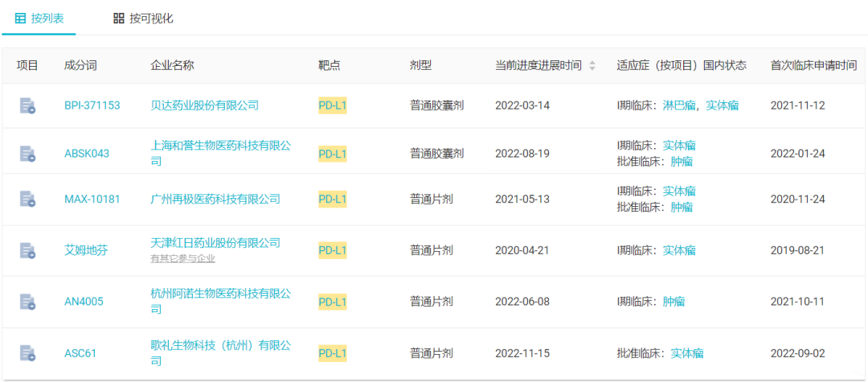Screen dimensions: 868x383
Task: Open project icon for ASC61 row
Action: [x=27, y=353]
